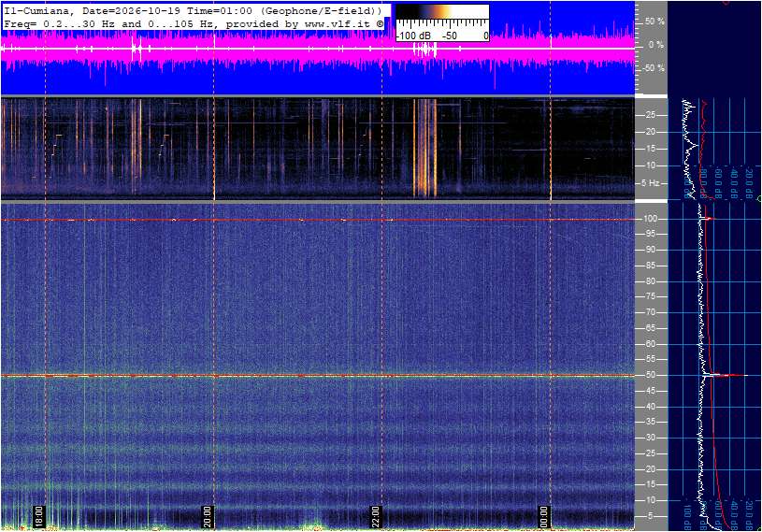Screen dimensions: 762x532
Task: Click the 55 tick on E-field frequency axis
Action: [x=650, y=360]
